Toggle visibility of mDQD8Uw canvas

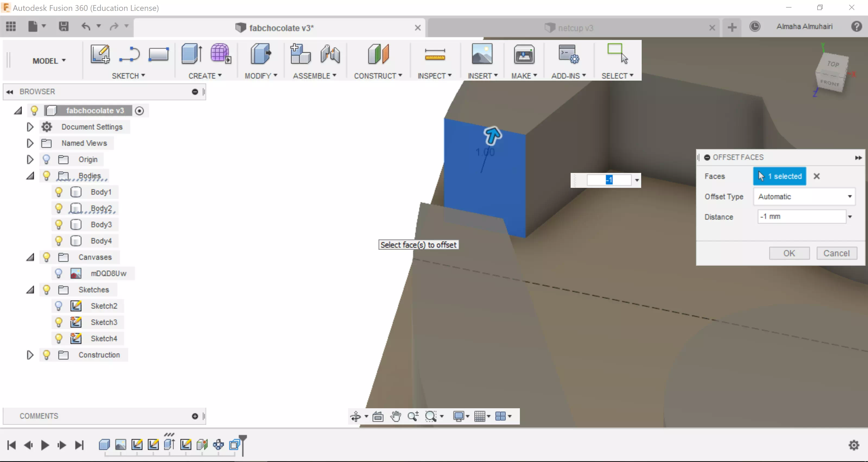(59, 273)
